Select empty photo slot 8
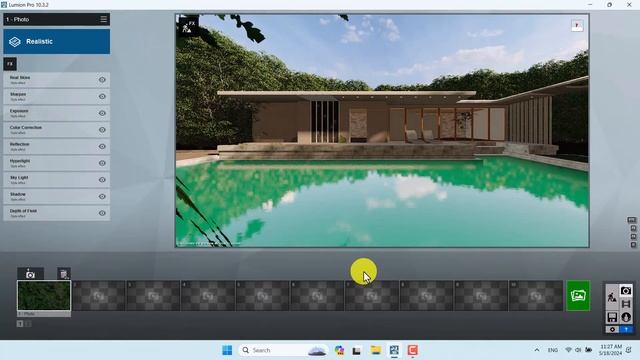 pyautogui.click(x=427, y=296)
